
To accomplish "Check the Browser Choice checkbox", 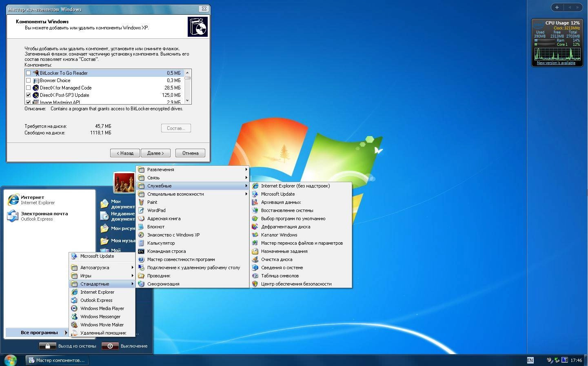I will tap(28, 80).
